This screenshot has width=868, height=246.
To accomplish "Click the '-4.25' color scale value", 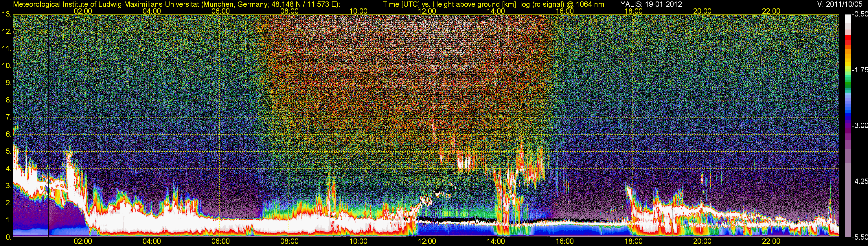I will (x=860, y=181).
